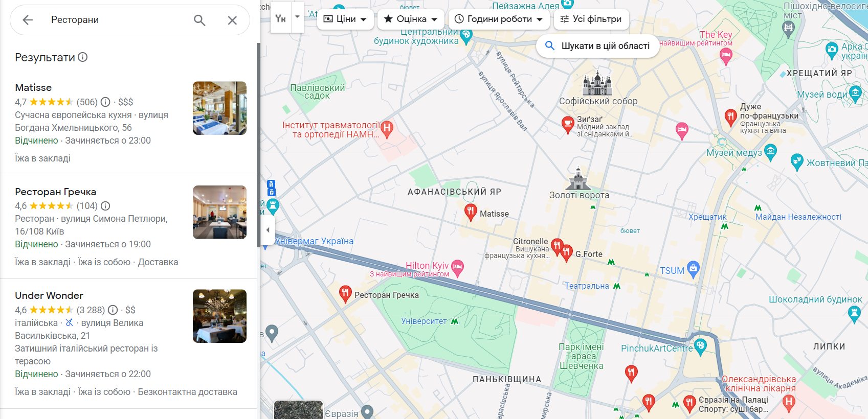Image resolution: width=868 pixels, height=419 pixels.
Task: Open info icon beside Matisse rating
Action: coord(105,102)
